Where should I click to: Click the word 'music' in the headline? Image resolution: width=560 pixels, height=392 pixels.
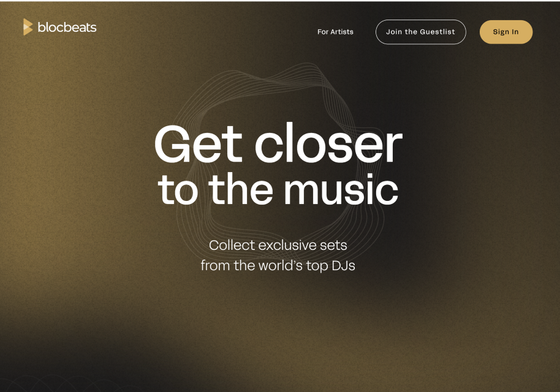[x=341, y=190]
